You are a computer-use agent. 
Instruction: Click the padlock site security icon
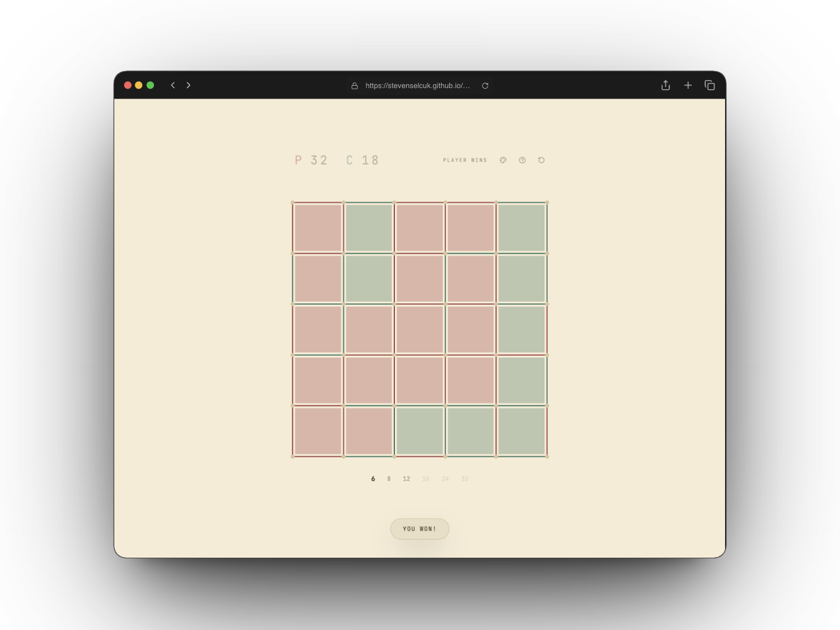[354, 86]
